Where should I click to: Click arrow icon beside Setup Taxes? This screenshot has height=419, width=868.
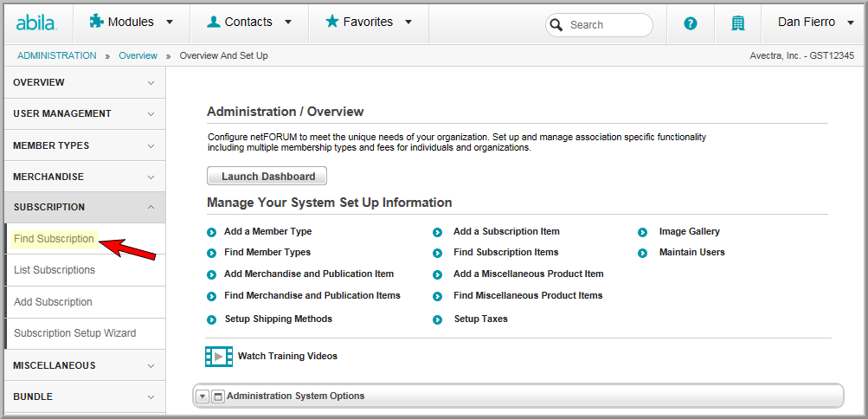pos(437,320)
